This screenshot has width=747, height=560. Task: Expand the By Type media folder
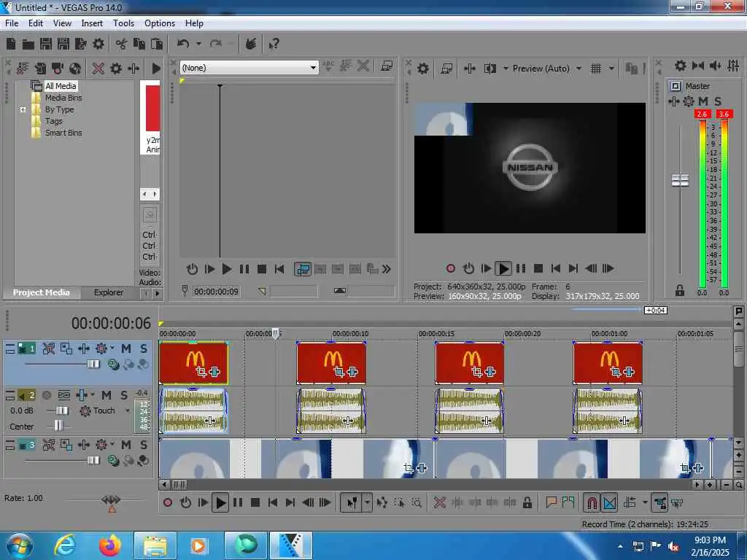pos(23,109)
